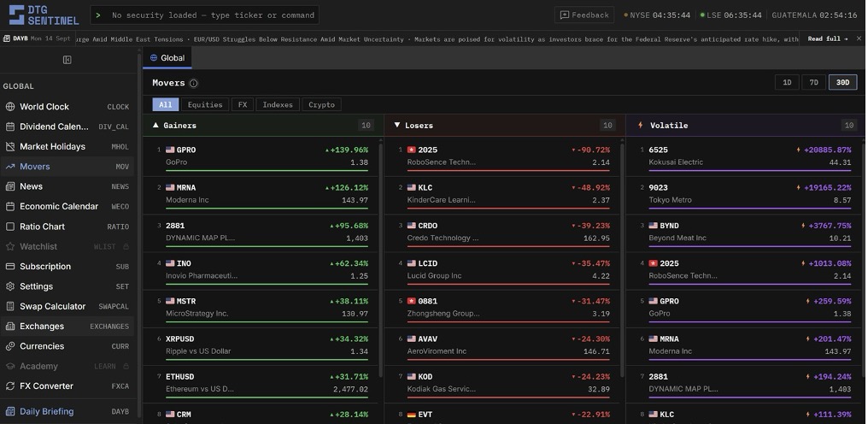Filter movers by Indexes

tap(278, 105)
